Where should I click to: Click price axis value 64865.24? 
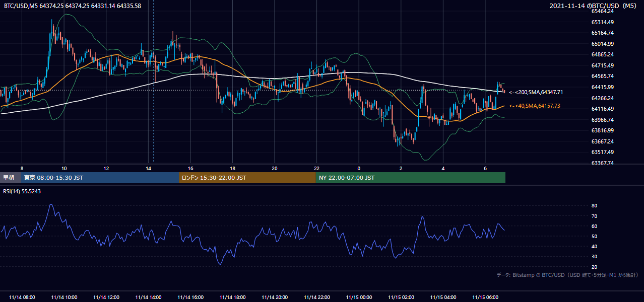coord(602,54)
